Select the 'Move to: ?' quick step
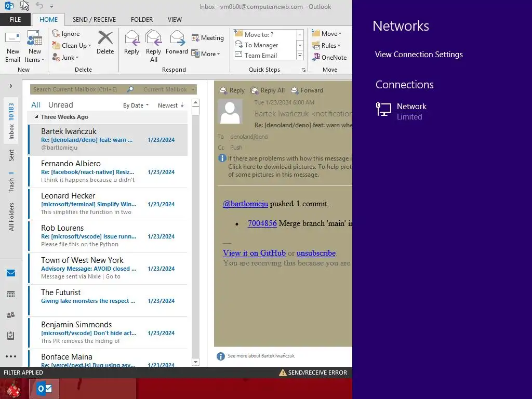Image resolution: width=532 pixels, height=399 pixels. pos(264,35)
